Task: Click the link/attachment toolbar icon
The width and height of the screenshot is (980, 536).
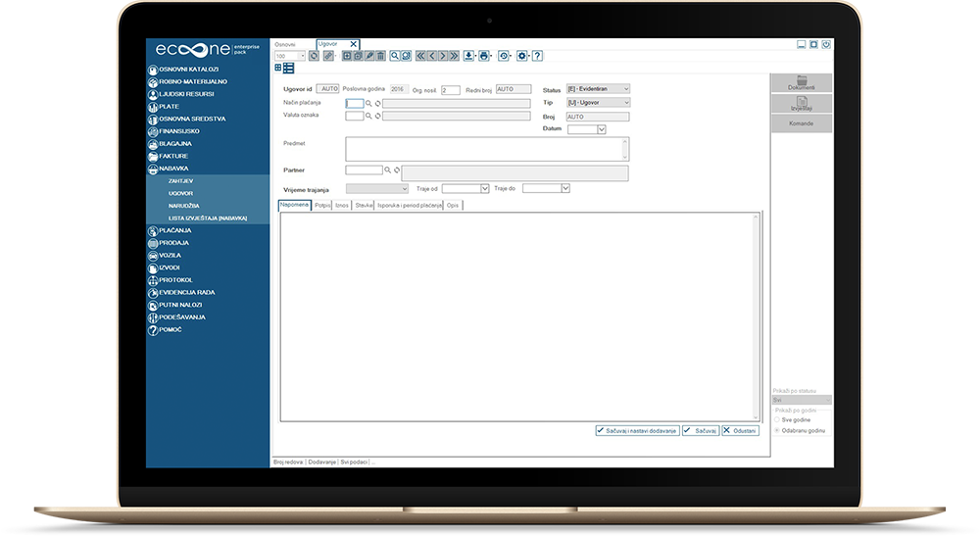Action: click(328, 56)
